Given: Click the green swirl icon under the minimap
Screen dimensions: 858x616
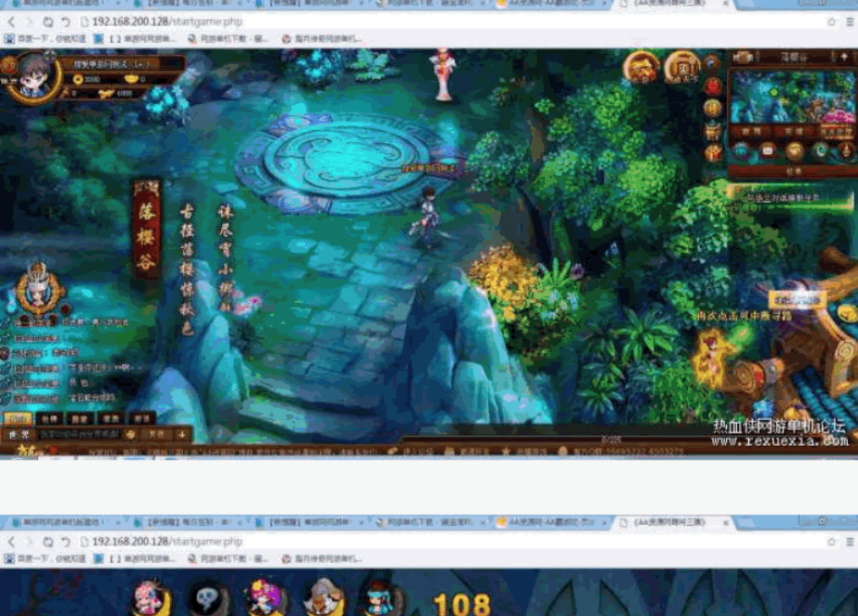Looking at the screenshot, I should [x=820, y=151].
